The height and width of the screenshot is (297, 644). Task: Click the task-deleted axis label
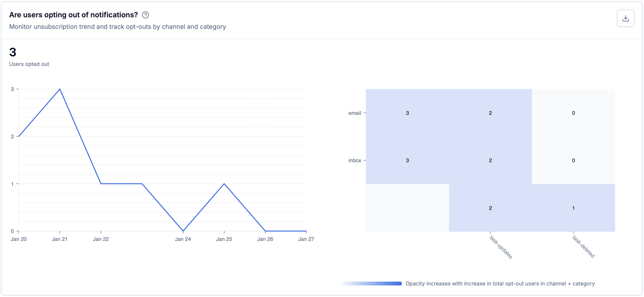pyautogui.click(x=584, y=246)
